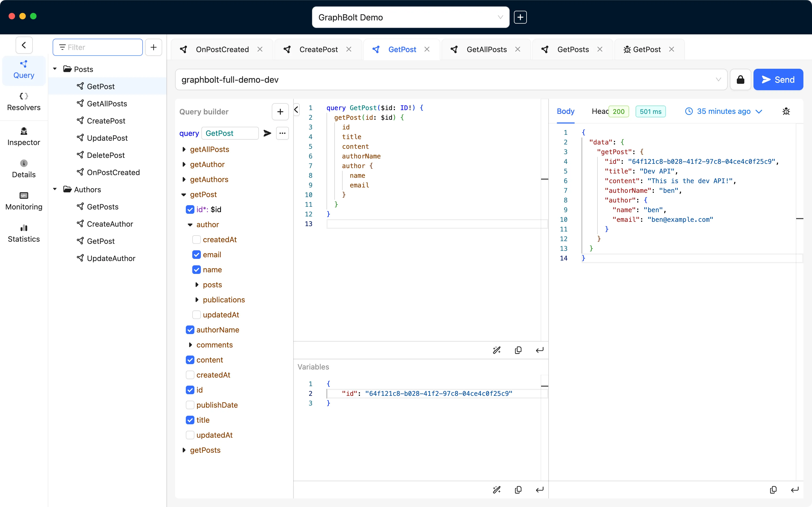The width and height of the screenshot is (812, 507).
Task: Uncheck the email field under author
Action: 197,255
